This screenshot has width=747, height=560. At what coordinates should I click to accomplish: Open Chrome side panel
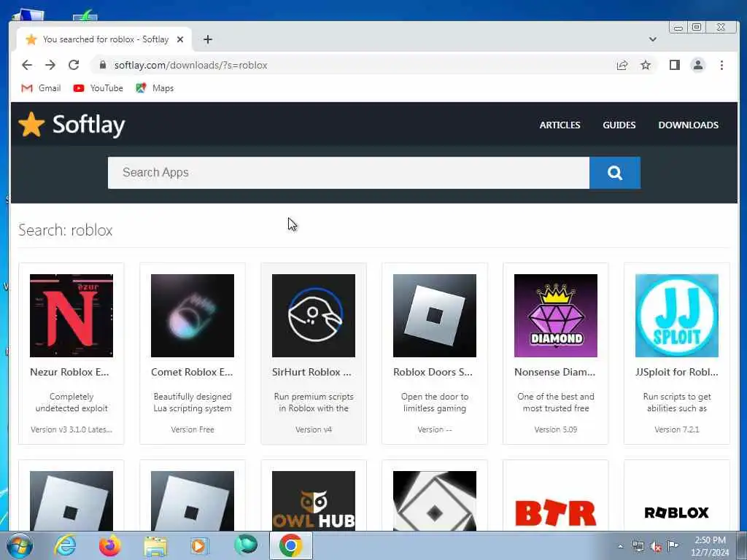pos(675,65)
